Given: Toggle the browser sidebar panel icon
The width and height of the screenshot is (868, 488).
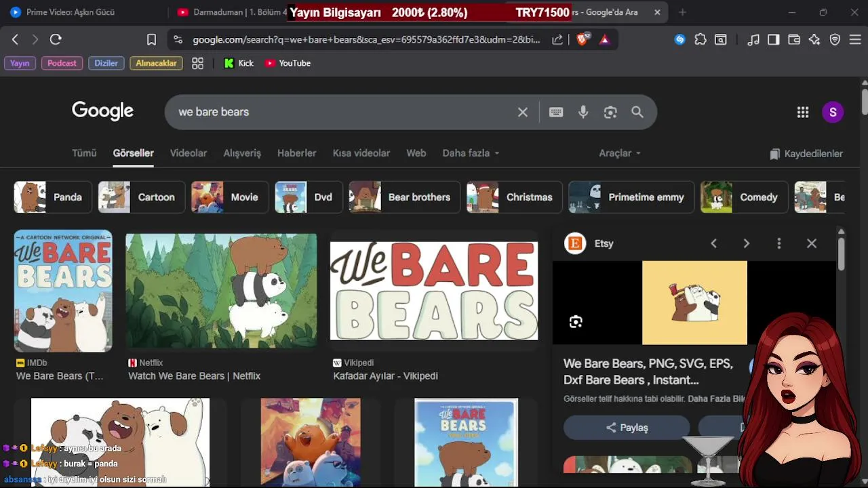Looking at the screenshot, I should [x=774, y=40].
